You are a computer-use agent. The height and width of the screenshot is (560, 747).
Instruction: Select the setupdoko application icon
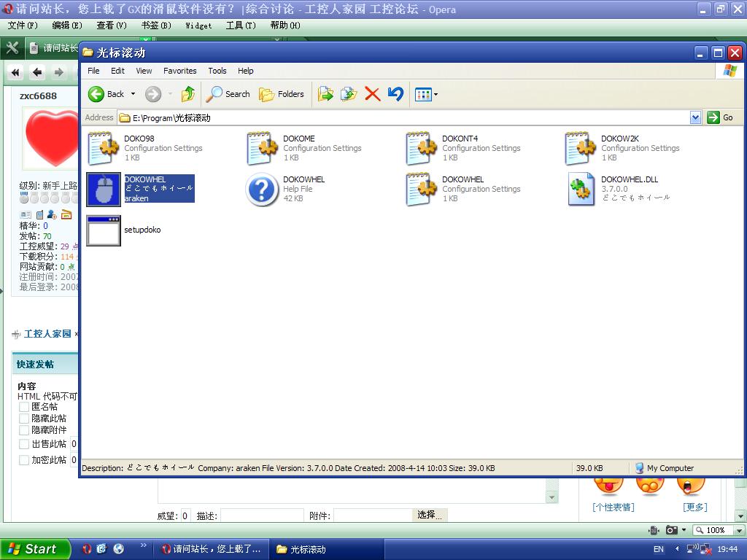click(x=104, y=230)
